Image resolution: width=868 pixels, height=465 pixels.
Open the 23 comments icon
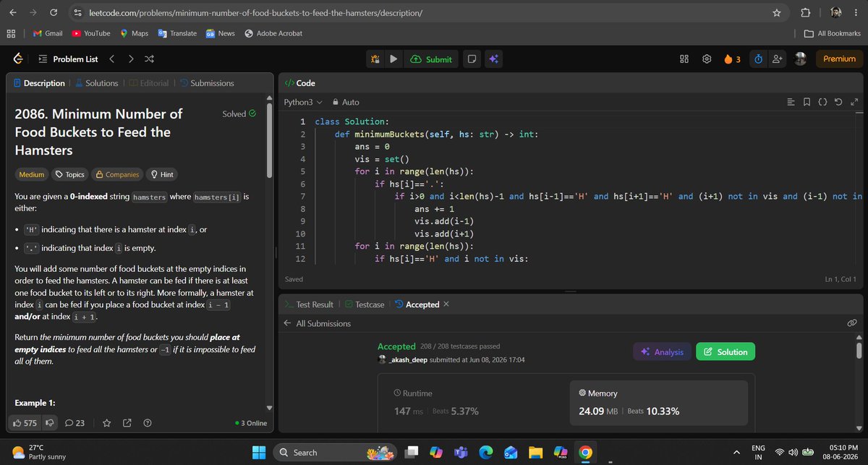coord(75,422)
